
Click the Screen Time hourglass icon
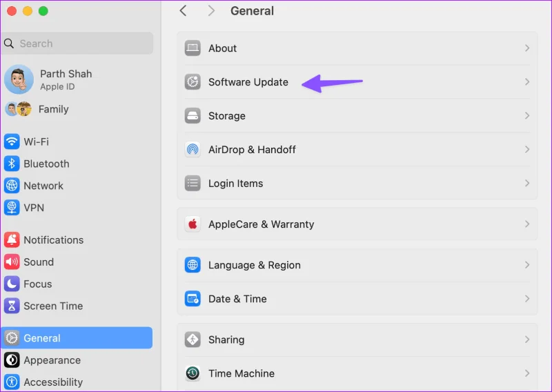tap(12, 306)
